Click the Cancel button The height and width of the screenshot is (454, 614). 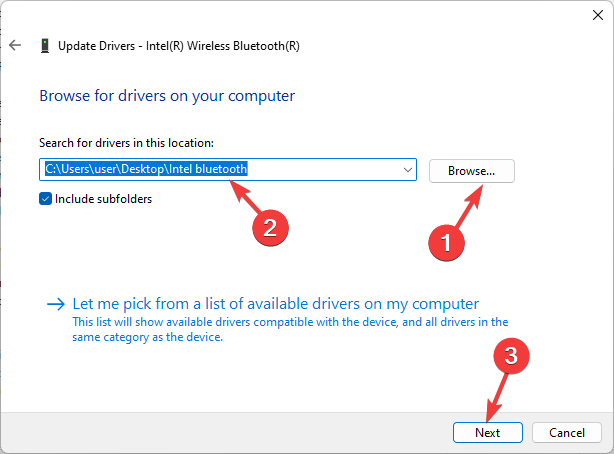(567, 432)
